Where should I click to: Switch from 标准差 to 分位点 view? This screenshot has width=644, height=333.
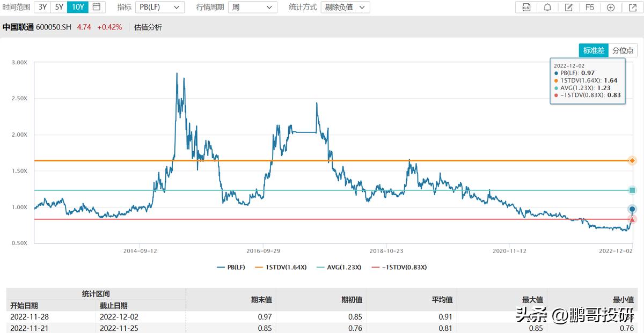(x=624, y=50)
